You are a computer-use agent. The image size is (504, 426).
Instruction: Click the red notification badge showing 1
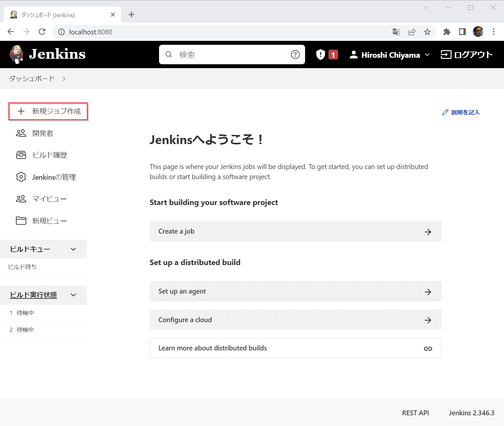pos(333,55)
